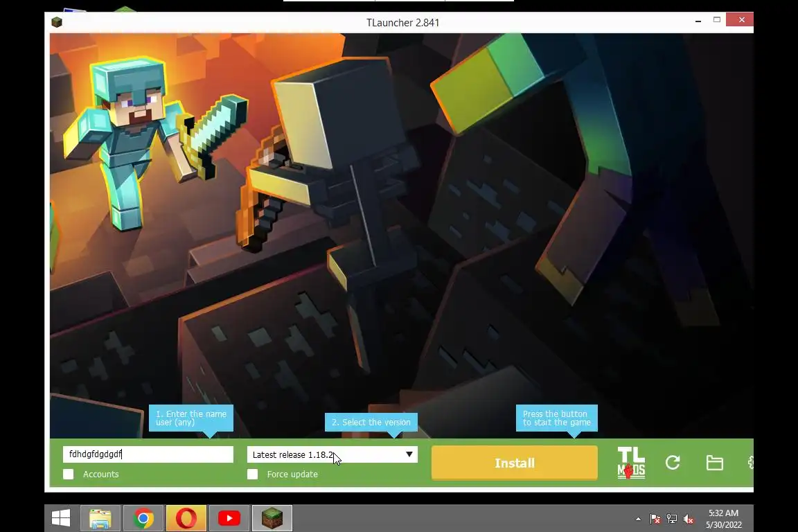Click the network tray icon
Image resolution: width=798 pixels, height=532 pixels.
(x=672, y=520)
